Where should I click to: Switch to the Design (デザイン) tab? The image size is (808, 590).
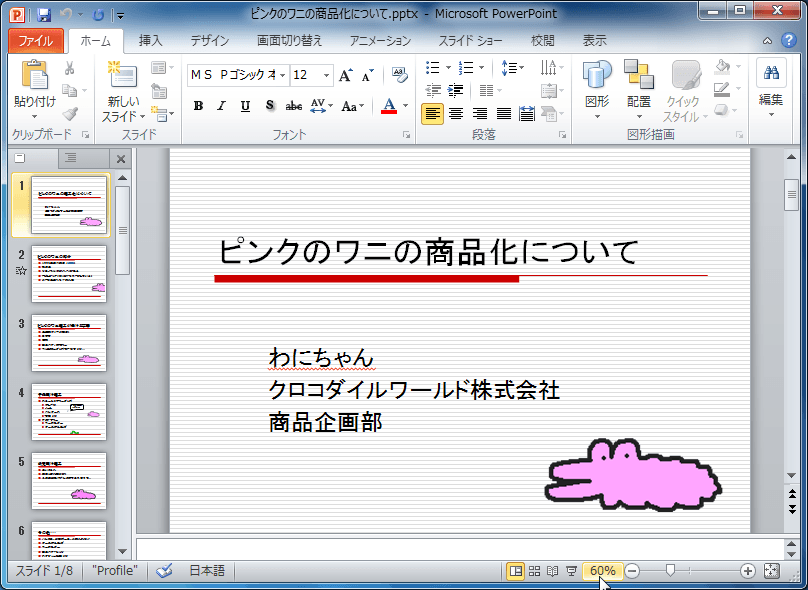[209, 41]
